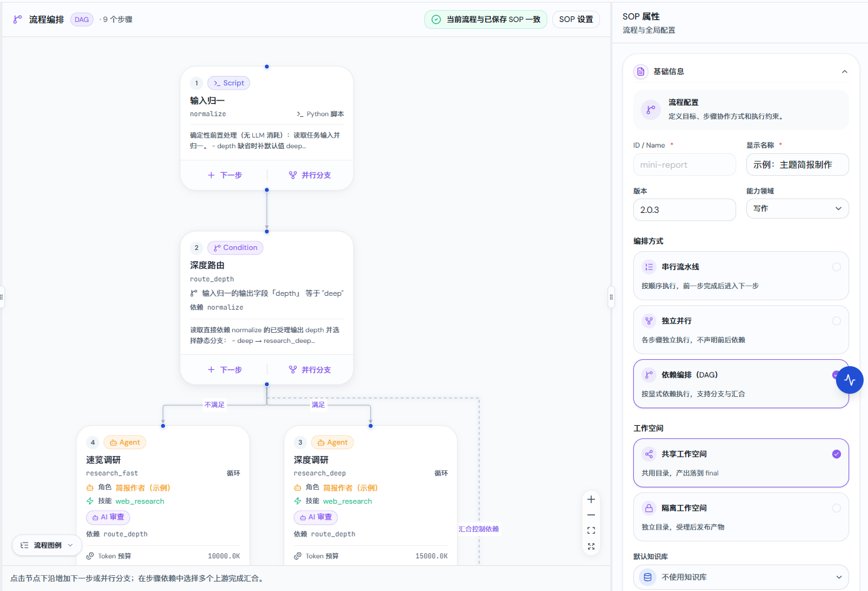868x591 pixels.
Task: Add 并行分支 from the 深度路由 node
Action: coord(310,370)
